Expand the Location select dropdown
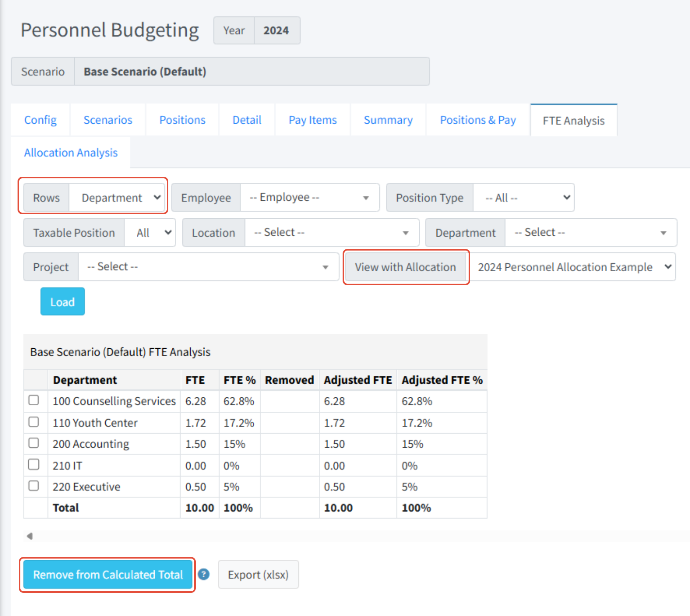 click(x=332, y=233)
